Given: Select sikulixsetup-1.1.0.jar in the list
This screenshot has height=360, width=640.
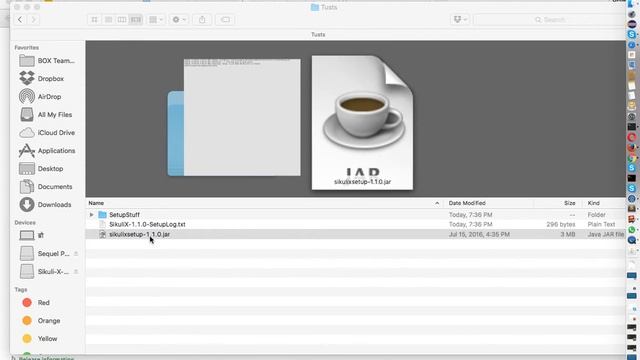Looking at the screenshot, I should point(355,234).
